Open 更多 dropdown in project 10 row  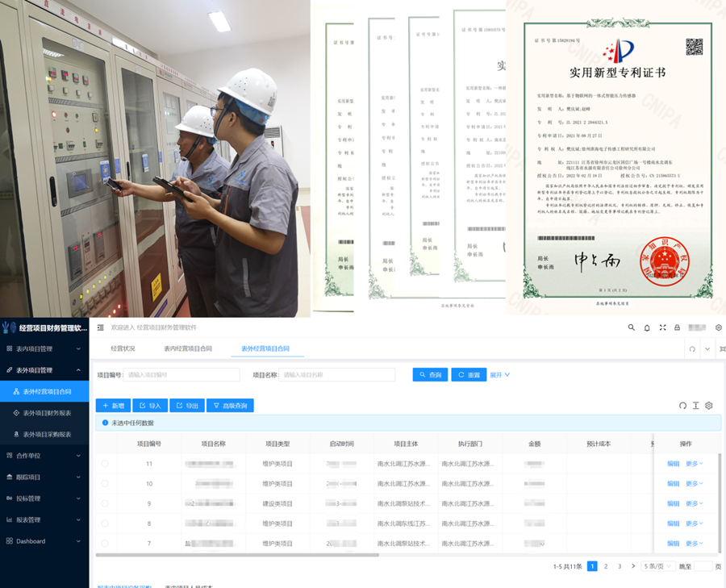pyautogui.click(x=694, y=484)
